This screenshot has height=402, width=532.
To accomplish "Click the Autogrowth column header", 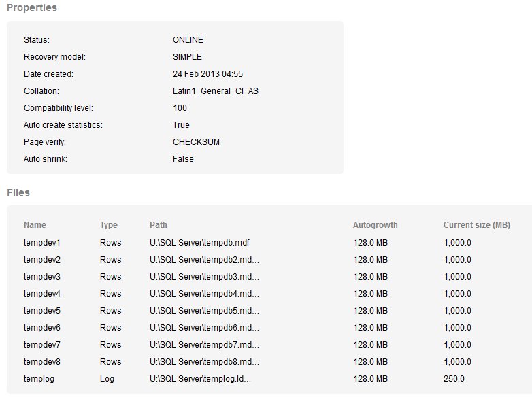I will click(375, 225).
